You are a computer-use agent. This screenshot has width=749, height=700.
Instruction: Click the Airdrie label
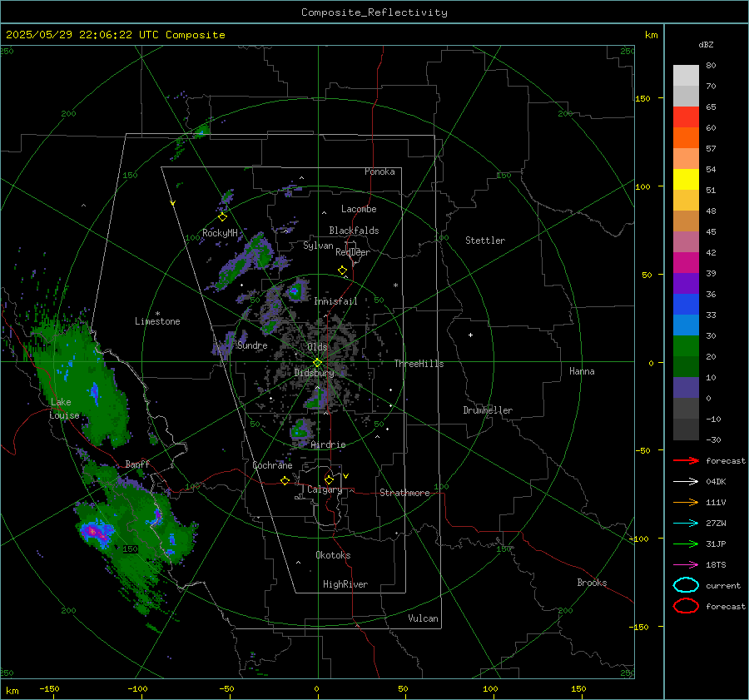(x=328, y=444)
